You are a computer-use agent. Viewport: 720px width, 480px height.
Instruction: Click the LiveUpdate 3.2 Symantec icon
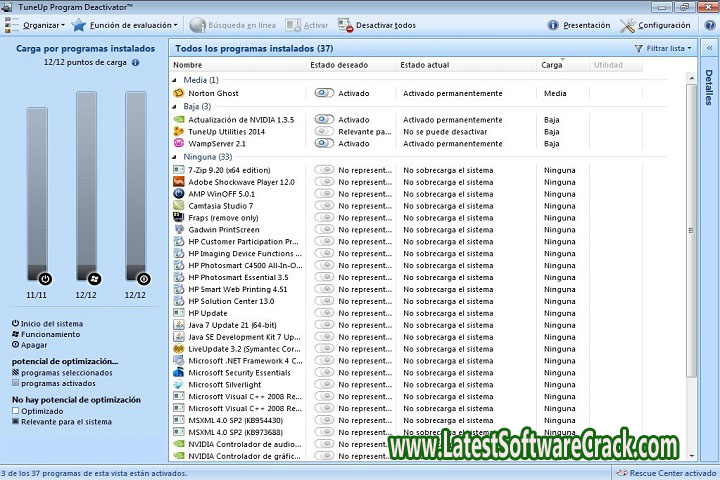(x=178, y=349)
